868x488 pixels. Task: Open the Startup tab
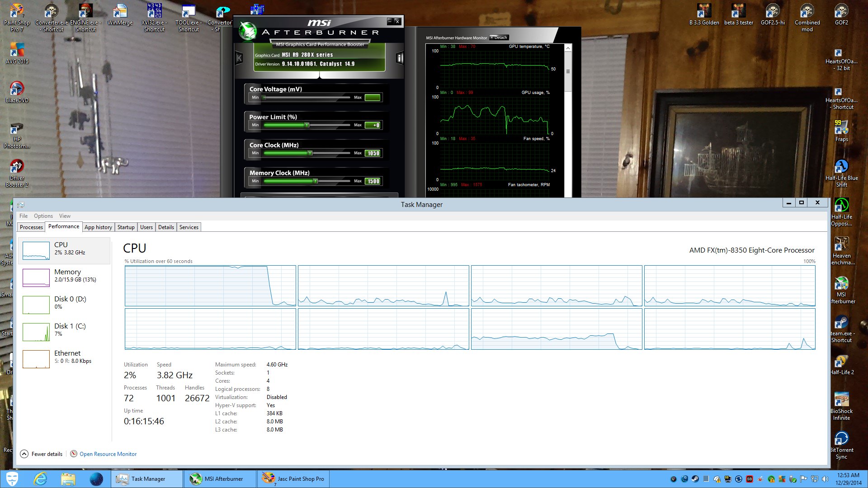[x=126, y=227]
